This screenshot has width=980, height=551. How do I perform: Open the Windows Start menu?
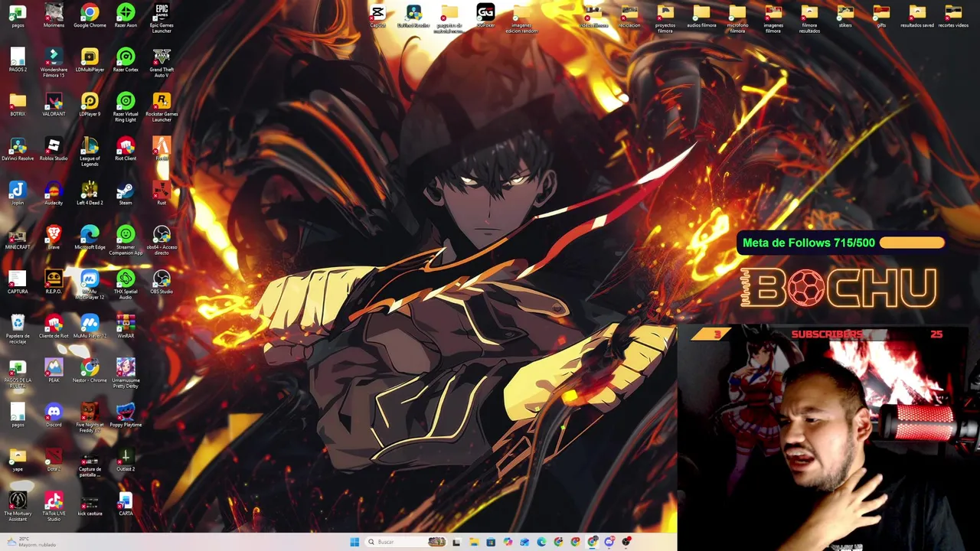(x=354, y=542)
